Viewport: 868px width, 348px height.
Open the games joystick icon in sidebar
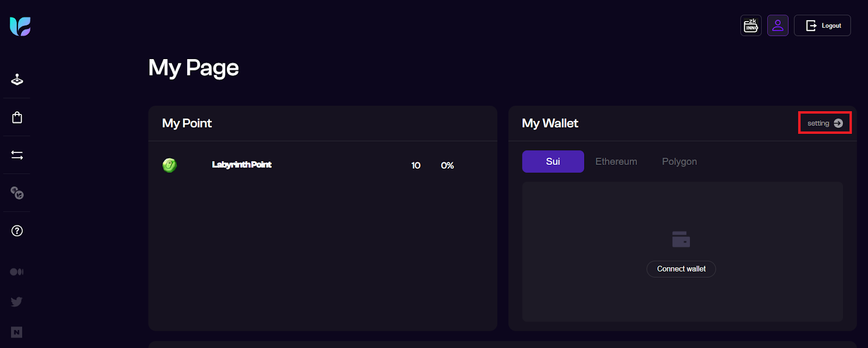pyautogui.click(x=17, y=80)
